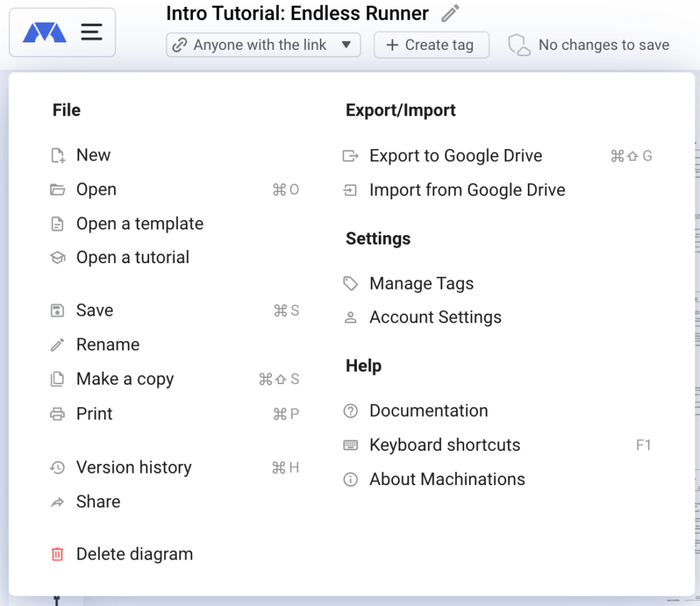Click the About Machinations info icon
Viewport: 700px width, 606px height.
click(x=351, y=480)
